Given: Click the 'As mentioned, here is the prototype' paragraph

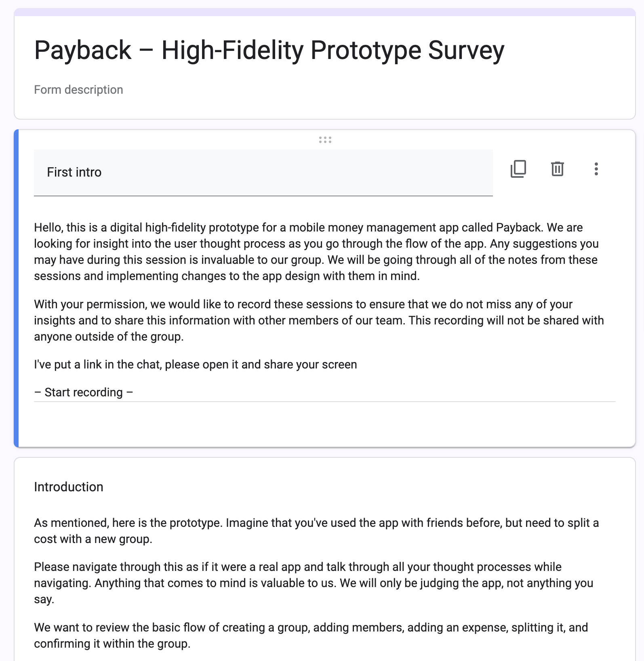Looking at the screenshot, I should pos(316,531).
